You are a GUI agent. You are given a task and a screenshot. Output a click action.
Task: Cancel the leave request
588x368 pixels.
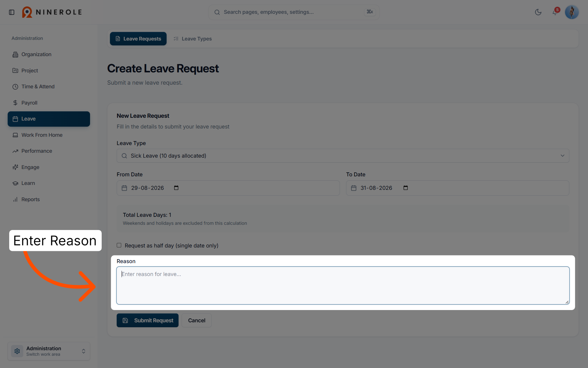197,320
